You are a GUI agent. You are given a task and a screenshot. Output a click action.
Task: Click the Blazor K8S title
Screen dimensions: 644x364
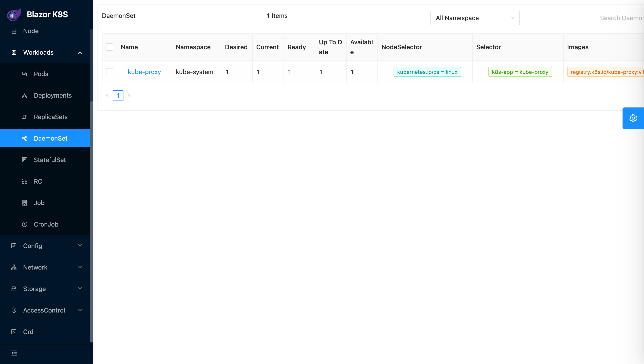[x=47, y=15]
